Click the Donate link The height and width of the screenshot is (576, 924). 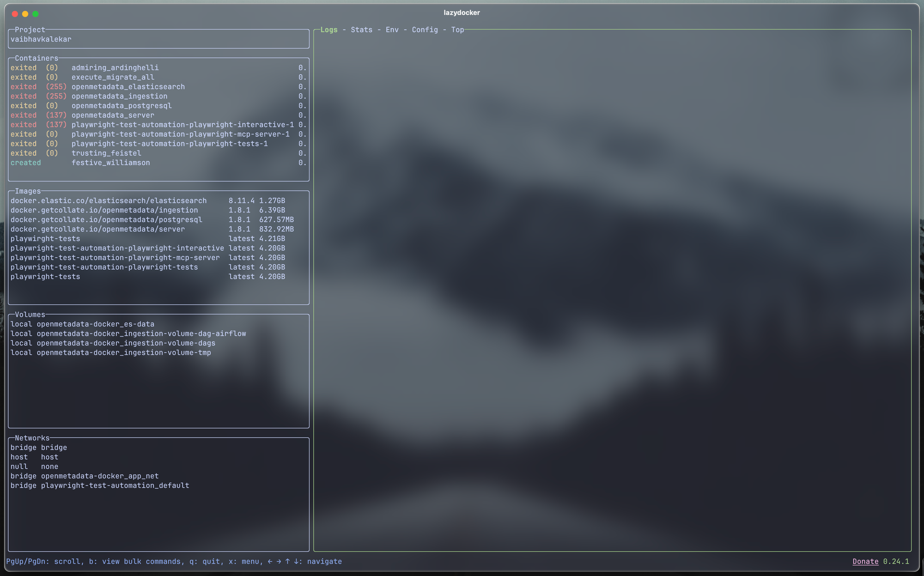(x=865, y=562)
